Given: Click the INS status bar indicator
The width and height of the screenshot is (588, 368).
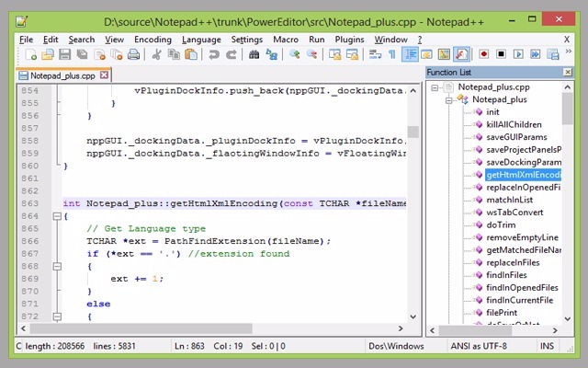Looking at the screenshot, I should pos(547,346).
